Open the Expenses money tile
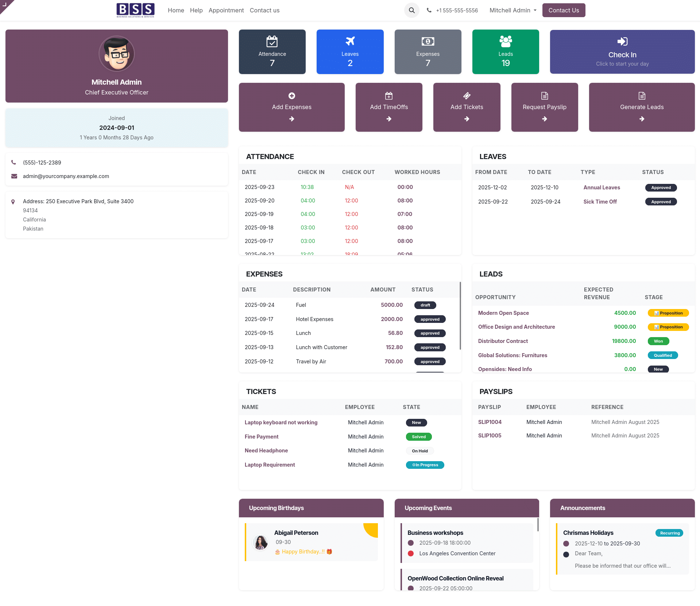Viewport: 700px width, 606px height. (x=428, y=52)
